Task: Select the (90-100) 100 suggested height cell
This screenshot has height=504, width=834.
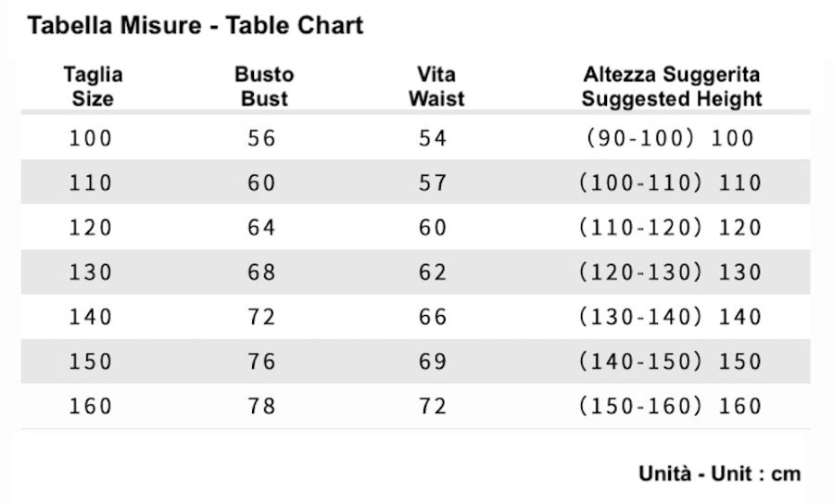Action: (670, 139)
